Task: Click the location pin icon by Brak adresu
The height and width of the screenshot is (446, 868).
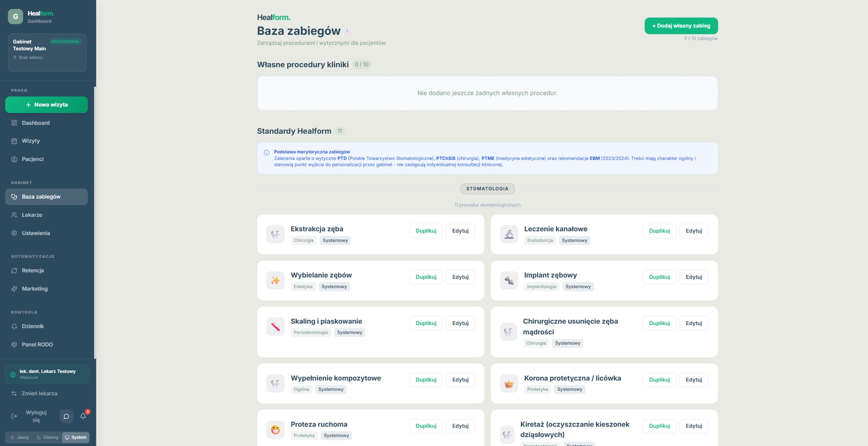Action: coord(15,57)
